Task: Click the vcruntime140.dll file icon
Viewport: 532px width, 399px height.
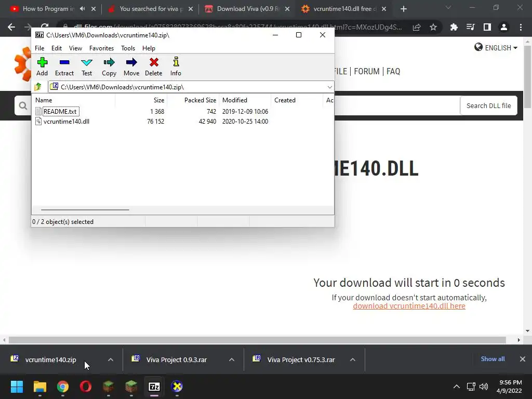Action: [38, 121]
